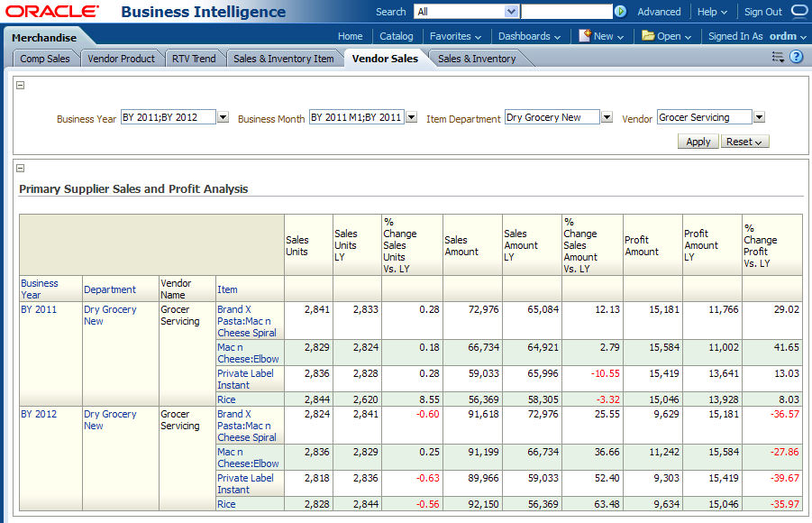The width and height of the screenshot is (812, 523).
Task: Click the Rice item link under BY 2011
Action: click(x=226, y=399)
